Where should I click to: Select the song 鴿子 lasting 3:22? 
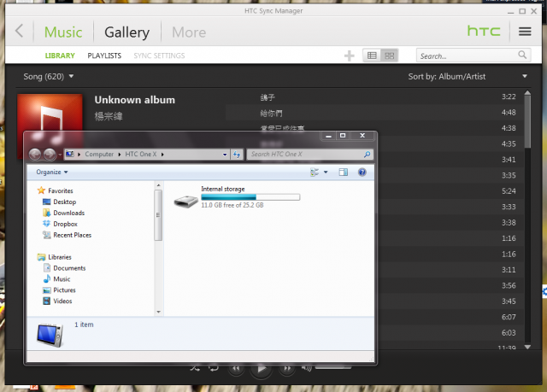coord(373,97)
